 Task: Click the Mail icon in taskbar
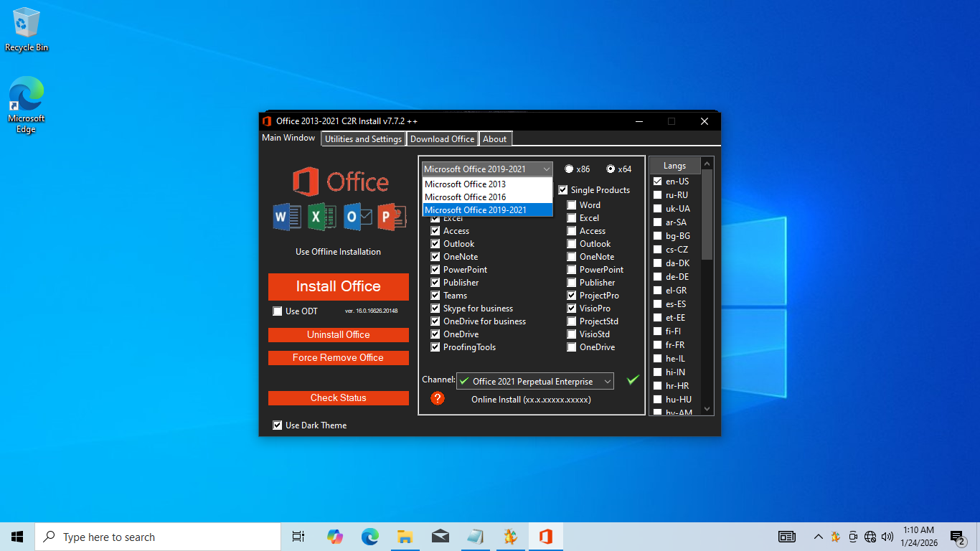(440, 537)
